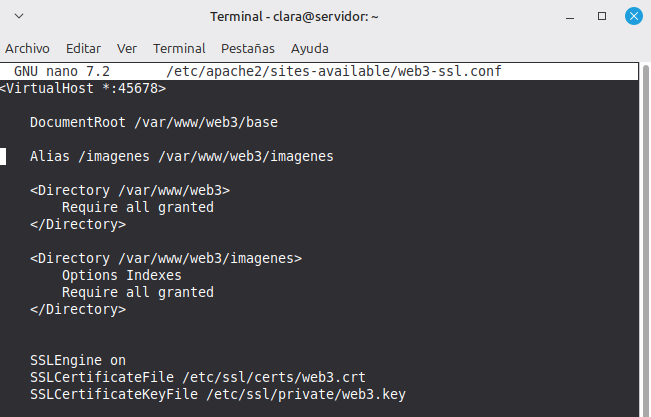Click the VirtualHost *:45678 opening line
Viewport: 651px width, 417px height.
[x=83, y=88]
